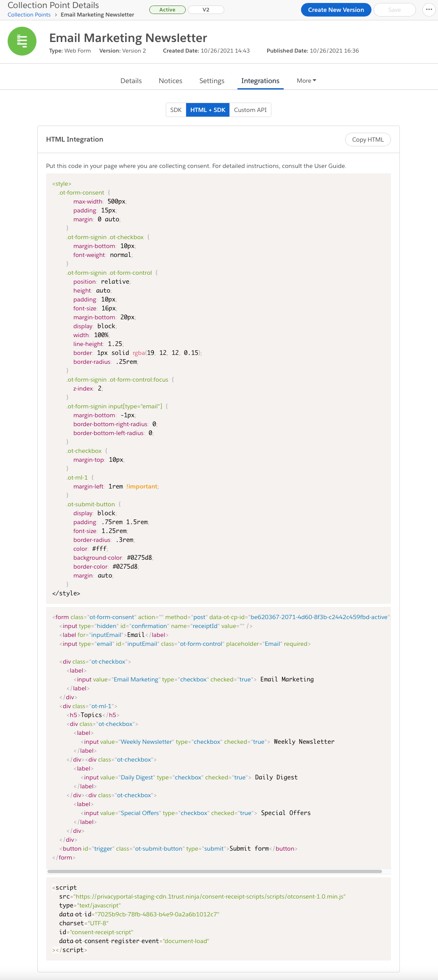Open the V2 version selector
Screen dimensions: 438x980
(x=206, y=10)
